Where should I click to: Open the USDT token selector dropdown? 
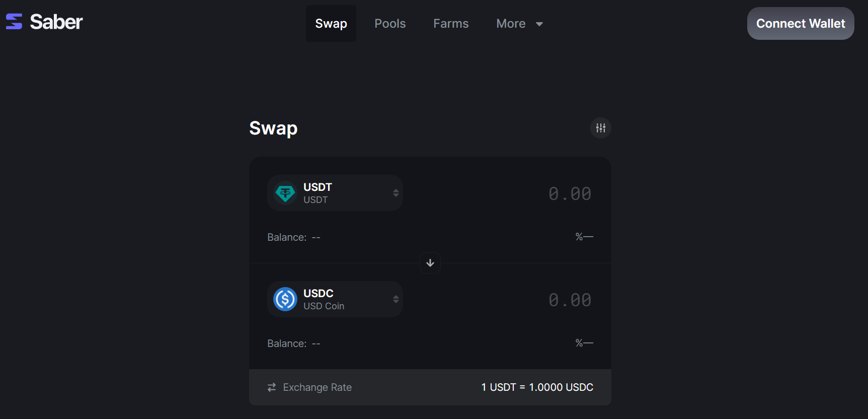(x=396, y=193)
